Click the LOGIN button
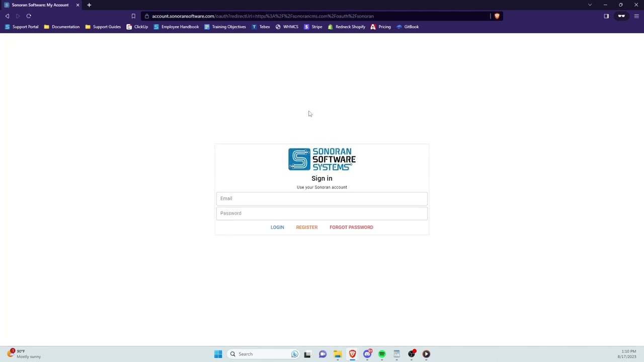Viewport: 644px width, 362px height. click(x=277, y=227)
